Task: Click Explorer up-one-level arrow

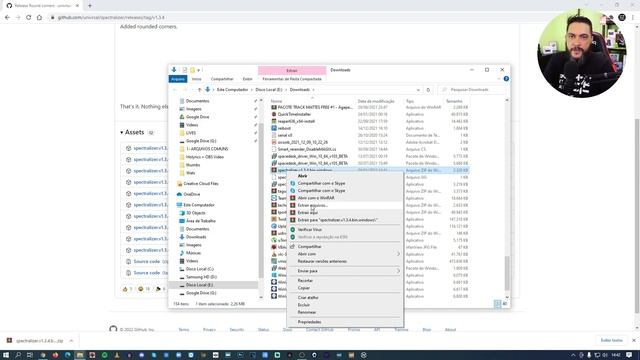Action: click(x=199, y=90)
